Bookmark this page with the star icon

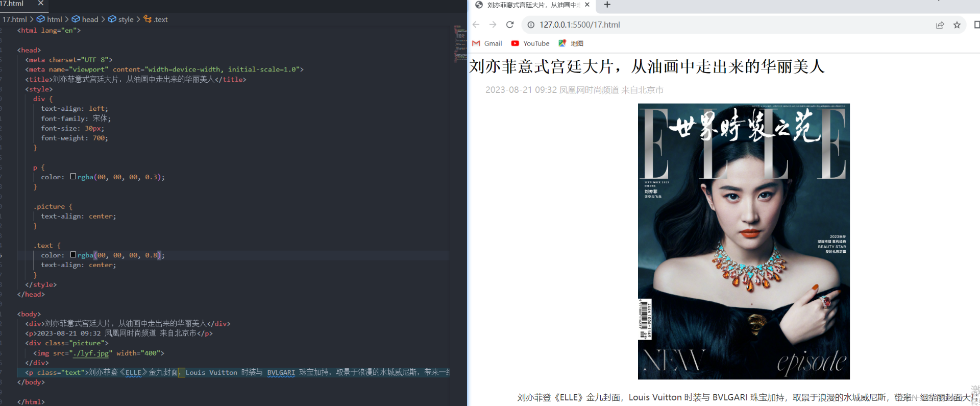click(957, 25)
